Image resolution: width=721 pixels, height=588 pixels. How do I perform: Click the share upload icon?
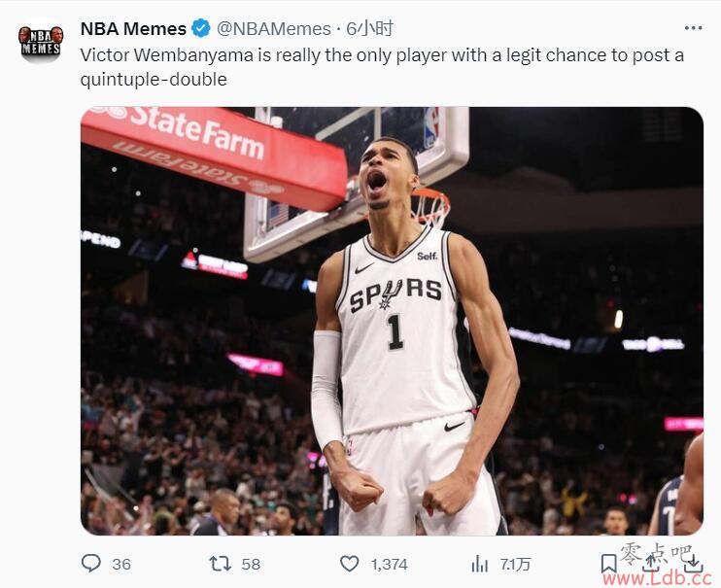pyautogui.click(x=652, y=564)
